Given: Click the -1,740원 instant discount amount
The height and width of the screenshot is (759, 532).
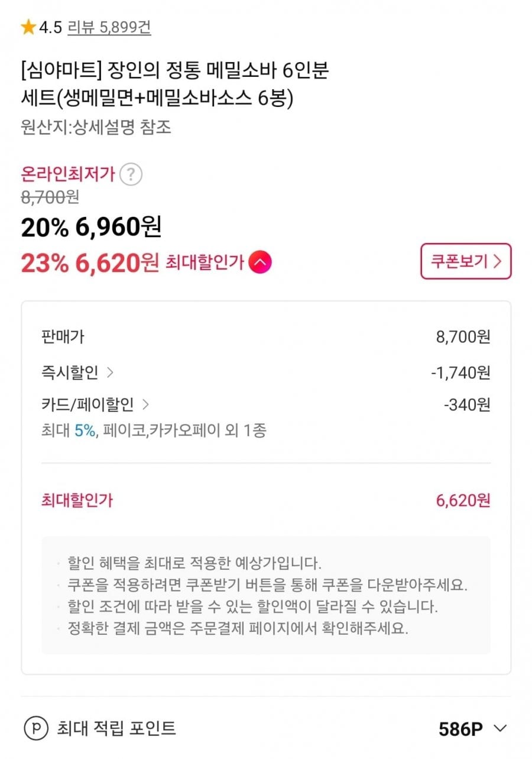Looking at the screenshot, I should pyautogui.click(x=460, y=372).
